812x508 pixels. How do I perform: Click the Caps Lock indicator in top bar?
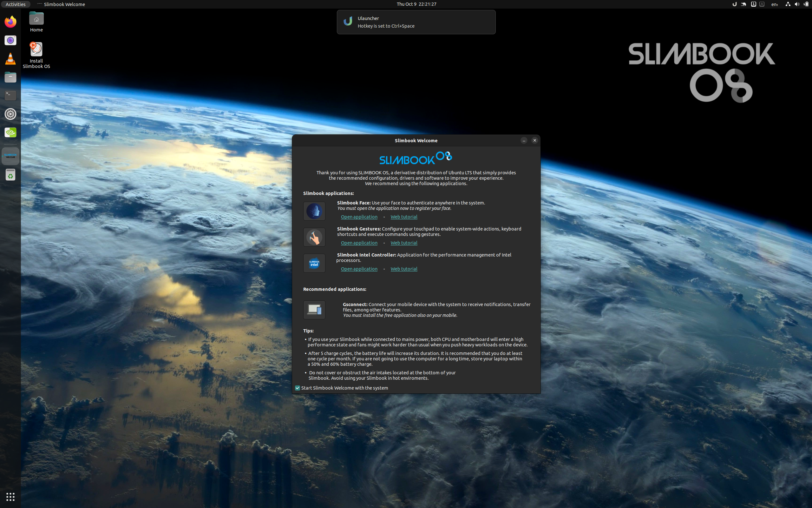coord(762,4)
